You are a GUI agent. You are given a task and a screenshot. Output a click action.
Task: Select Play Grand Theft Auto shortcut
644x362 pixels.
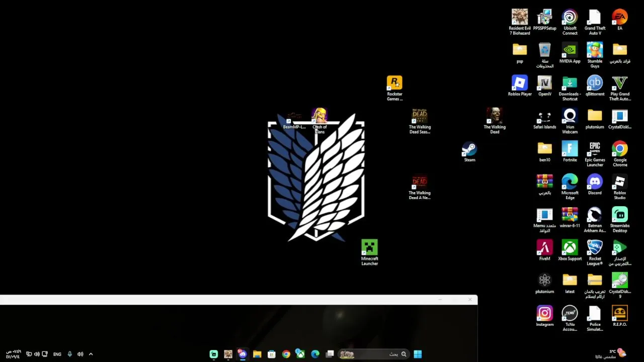620,88
